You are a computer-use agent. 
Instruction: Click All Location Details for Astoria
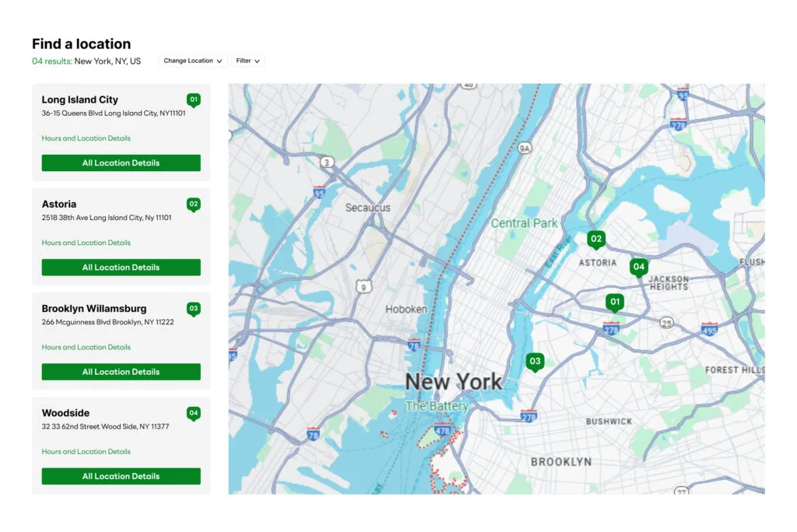click(121, 267)
